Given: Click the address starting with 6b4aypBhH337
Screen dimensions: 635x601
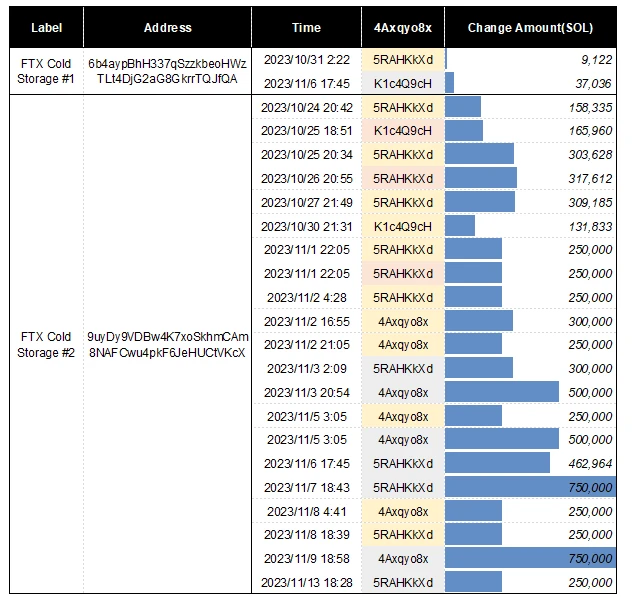Looking at the screenshot, I should click(x=167, y=71).
